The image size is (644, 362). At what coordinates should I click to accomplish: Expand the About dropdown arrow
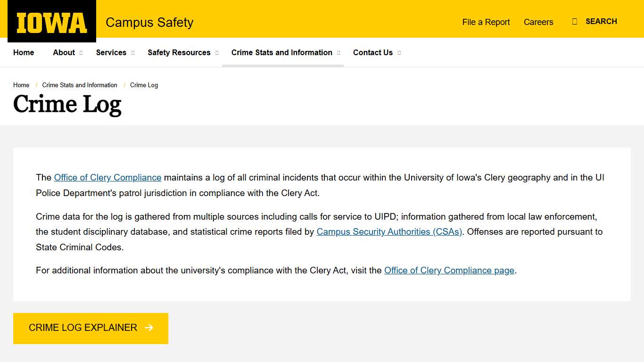tap(80, 53)
